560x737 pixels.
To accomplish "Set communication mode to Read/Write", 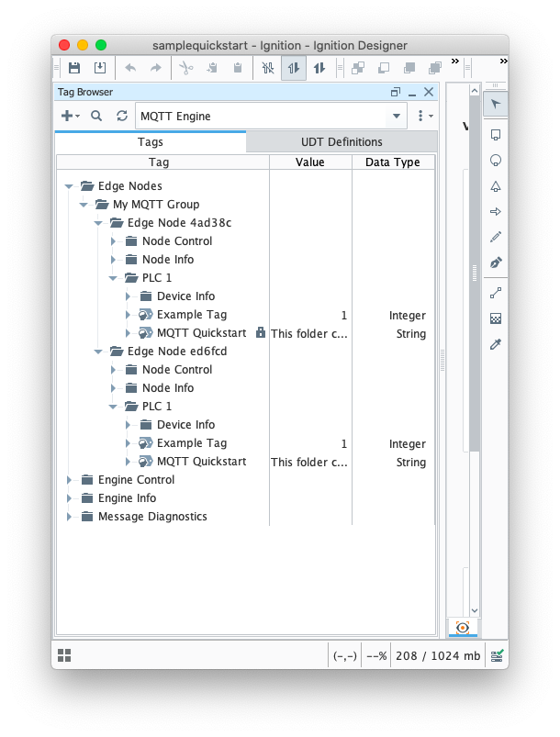I will click(x=319, y=68).
